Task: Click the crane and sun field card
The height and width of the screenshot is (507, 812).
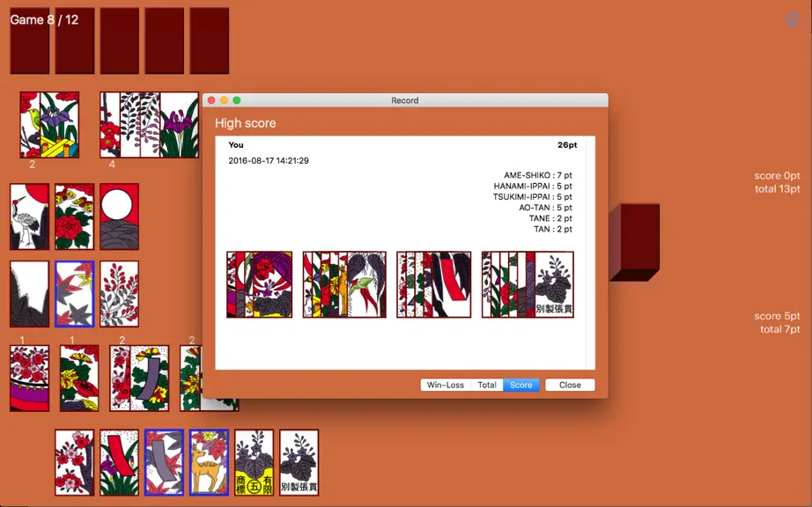Action: coord(30,217)
